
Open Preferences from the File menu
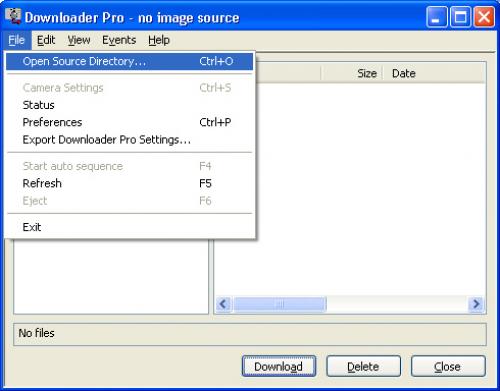pos(130,122)
